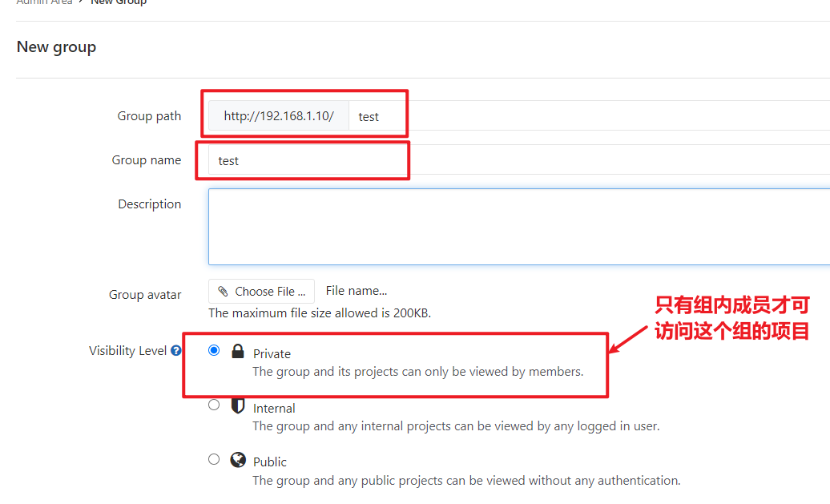Click the New Group breadcrumb item
Screen dimensions: 830x504
tap(119, 2)
